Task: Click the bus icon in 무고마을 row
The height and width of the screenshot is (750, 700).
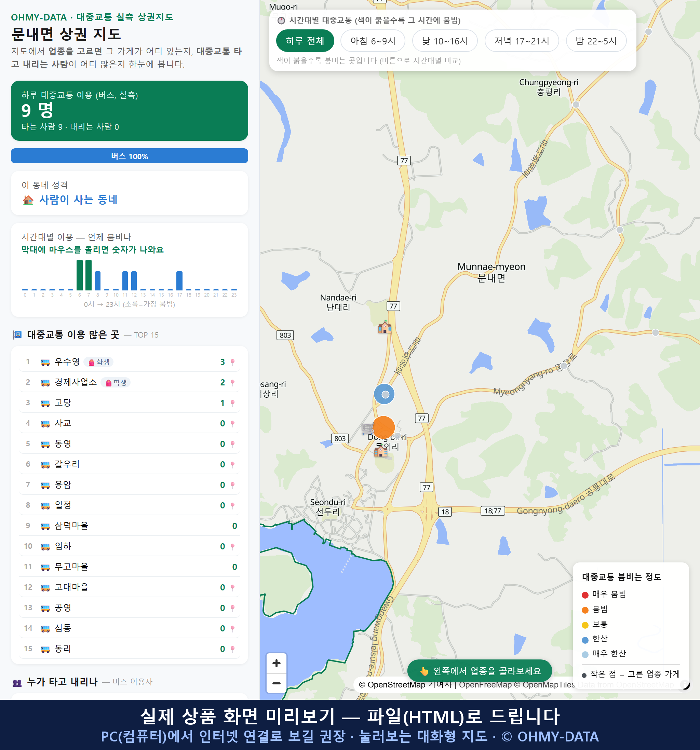Action: [45, 567]
